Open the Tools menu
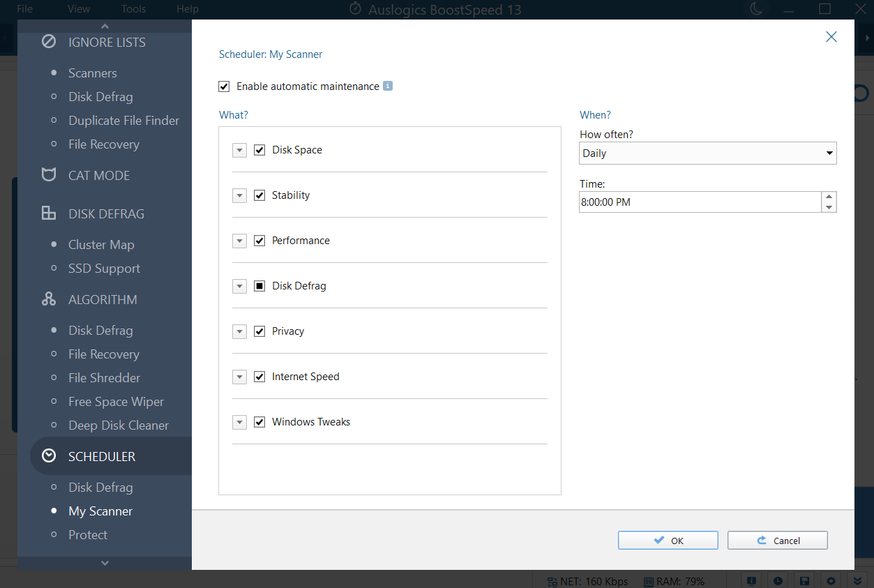Viewport: 874px width, 588px height. pos(134,9)
